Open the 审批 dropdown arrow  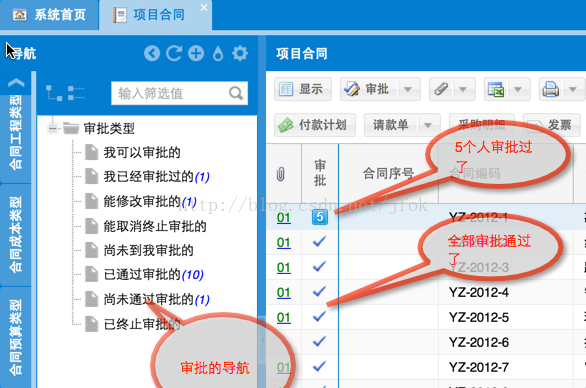(408, 89)
